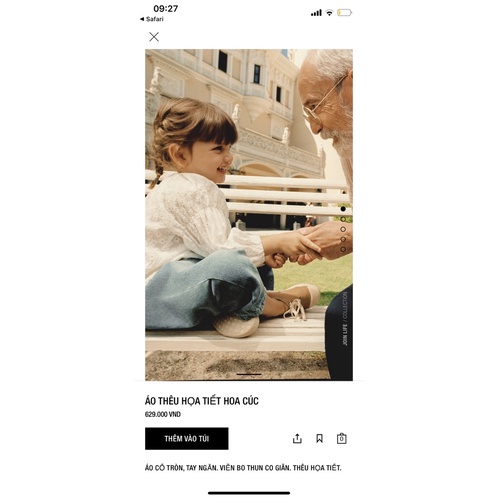The width and height of the screenshot is (499, 499).
Task: Close the product view with X icon
Action: 154,37
